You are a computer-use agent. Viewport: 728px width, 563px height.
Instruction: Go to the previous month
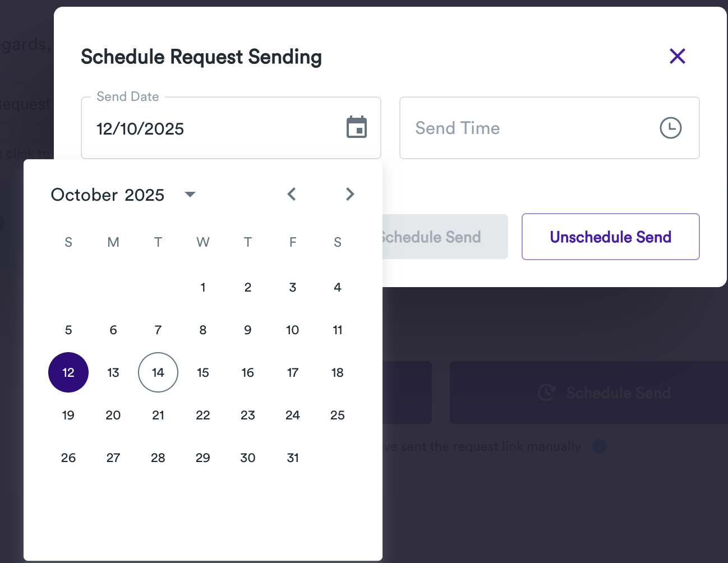coord(292,194)
